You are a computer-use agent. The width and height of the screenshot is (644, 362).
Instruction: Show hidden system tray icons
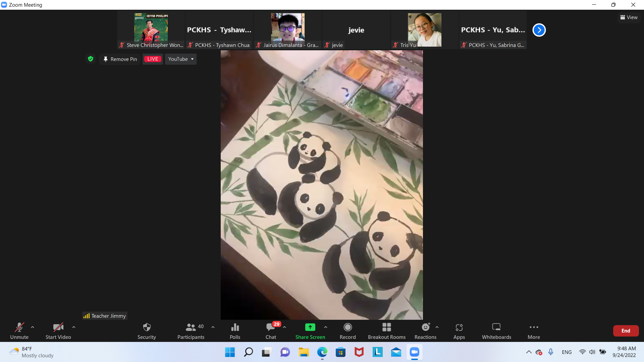pos(529,352)
